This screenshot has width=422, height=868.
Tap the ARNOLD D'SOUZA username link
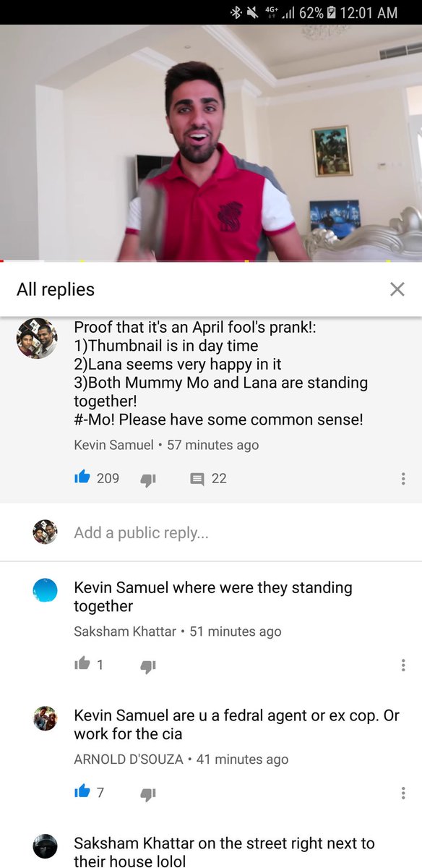click(x=129, y=759)
